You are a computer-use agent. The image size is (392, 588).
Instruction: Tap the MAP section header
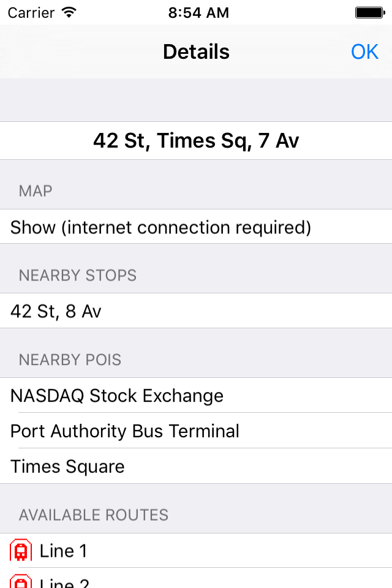(x=35, y=191)
